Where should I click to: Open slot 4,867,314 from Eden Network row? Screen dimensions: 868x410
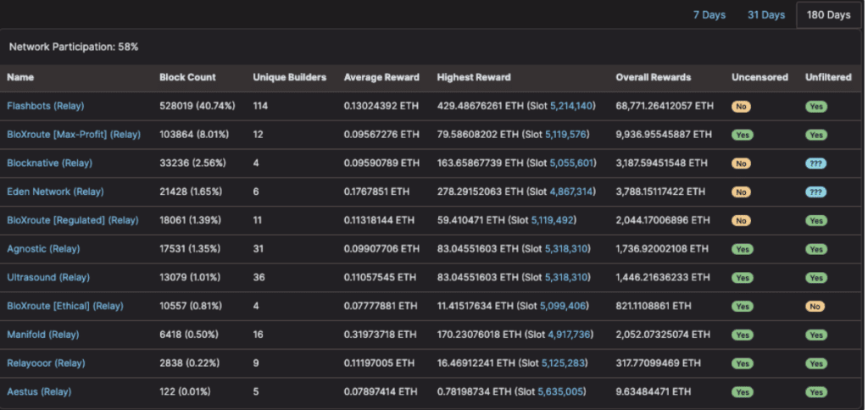(572, 192)
